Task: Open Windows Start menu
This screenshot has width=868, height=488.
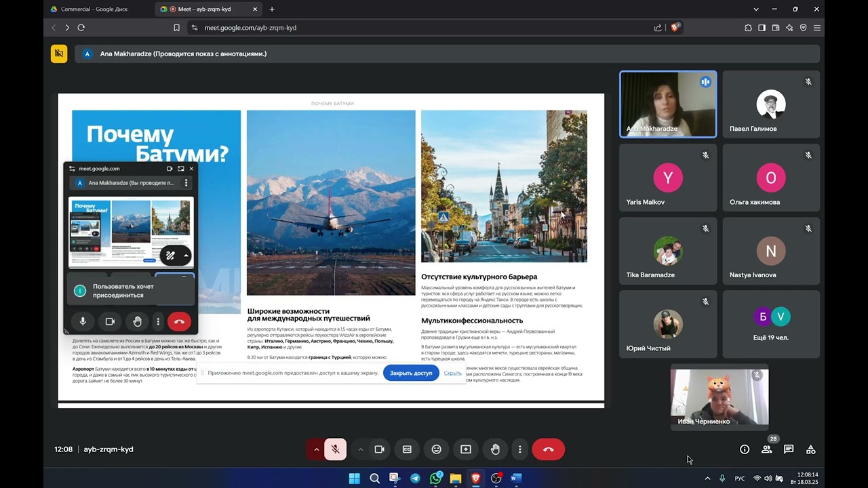Action: click(354, 479)
